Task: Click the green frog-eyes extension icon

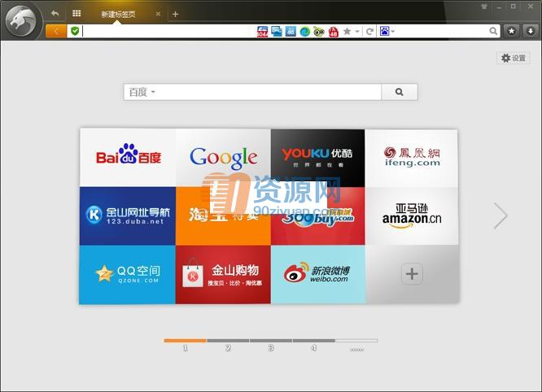Action: [319, 32]
